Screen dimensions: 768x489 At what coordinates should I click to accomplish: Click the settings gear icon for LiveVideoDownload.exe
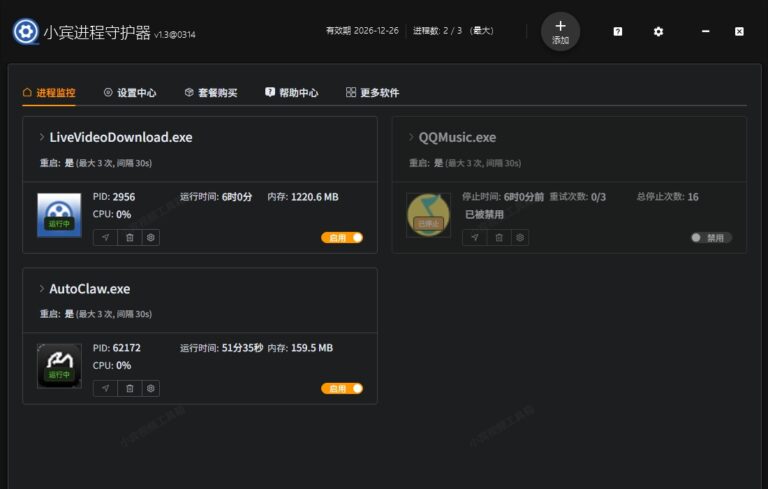coord(151,238)
